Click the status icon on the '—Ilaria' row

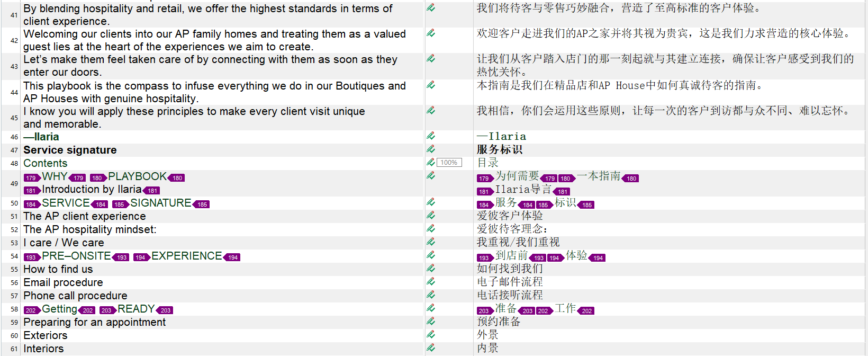(431, 136)
